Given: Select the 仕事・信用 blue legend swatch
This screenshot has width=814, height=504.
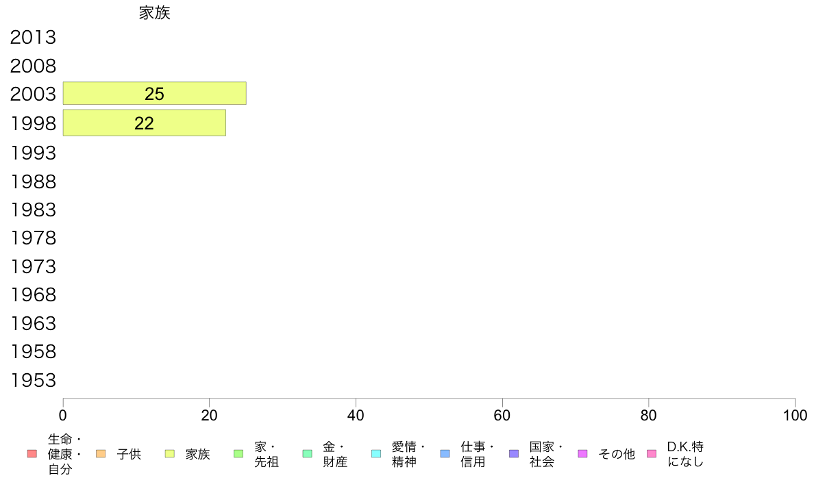Looking at the screenshot, I should [x=445, y=454].
